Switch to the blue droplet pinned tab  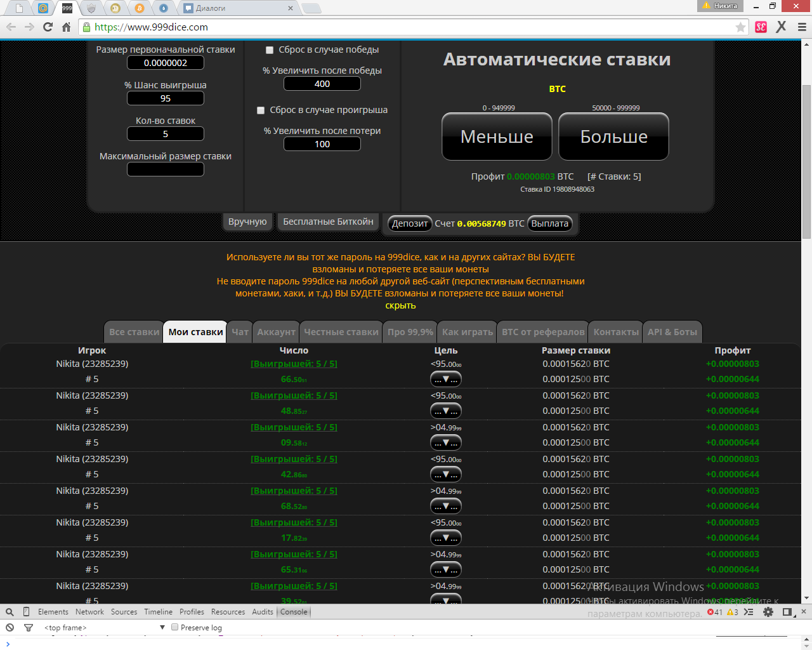[164, 8]
